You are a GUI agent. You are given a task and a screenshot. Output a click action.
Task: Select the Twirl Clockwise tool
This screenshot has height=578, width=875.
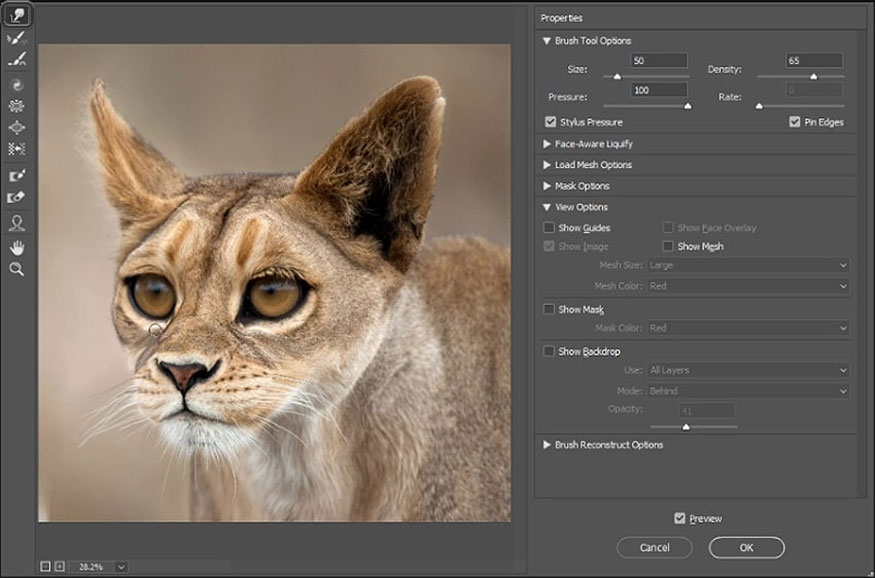(16, 85)
